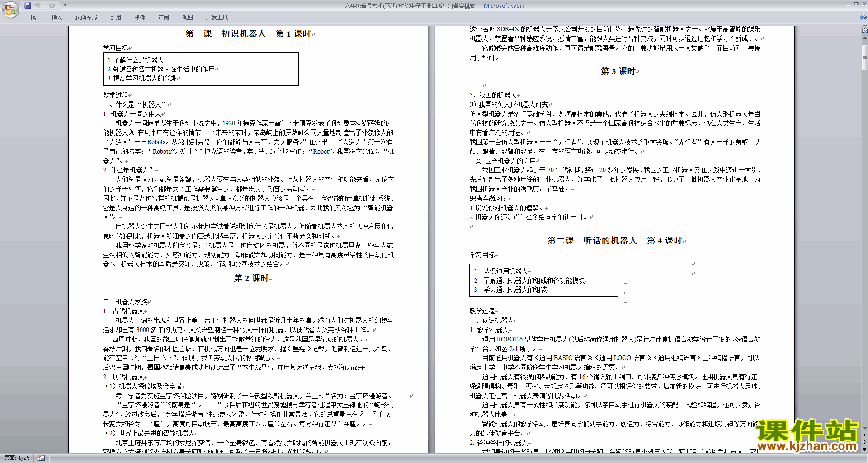Switch to the 审阅 tab

164,17
